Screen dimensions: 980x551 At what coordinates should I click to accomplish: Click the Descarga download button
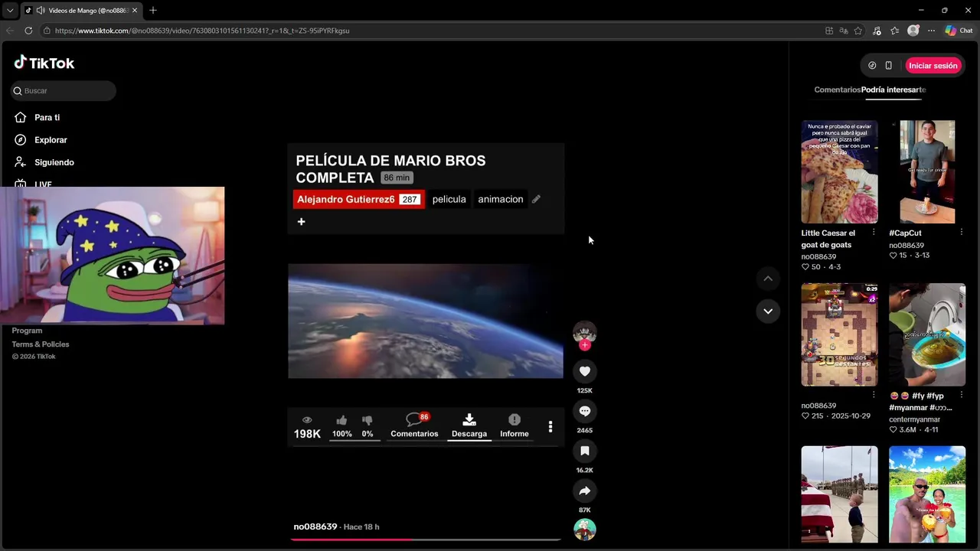[x=469, y=425]
